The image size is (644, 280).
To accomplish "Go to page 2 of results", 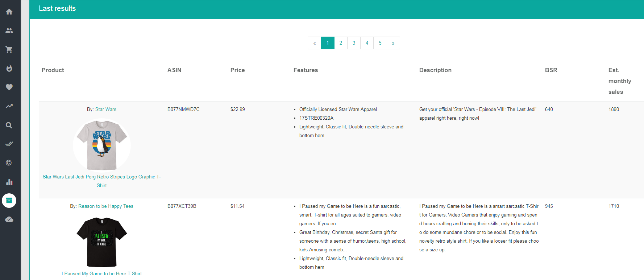I will [341, 43].
